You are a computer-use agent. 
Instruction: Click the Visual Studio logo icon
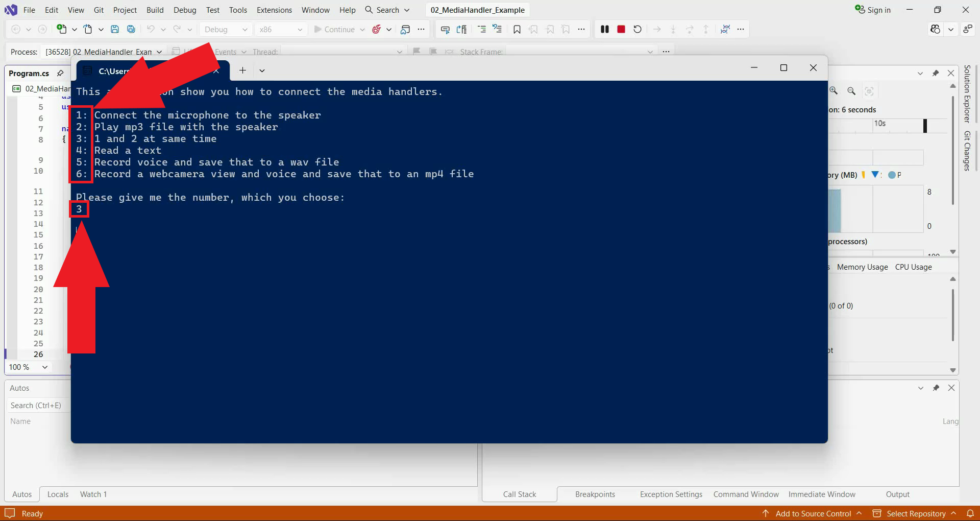click(x=11, y=10)
